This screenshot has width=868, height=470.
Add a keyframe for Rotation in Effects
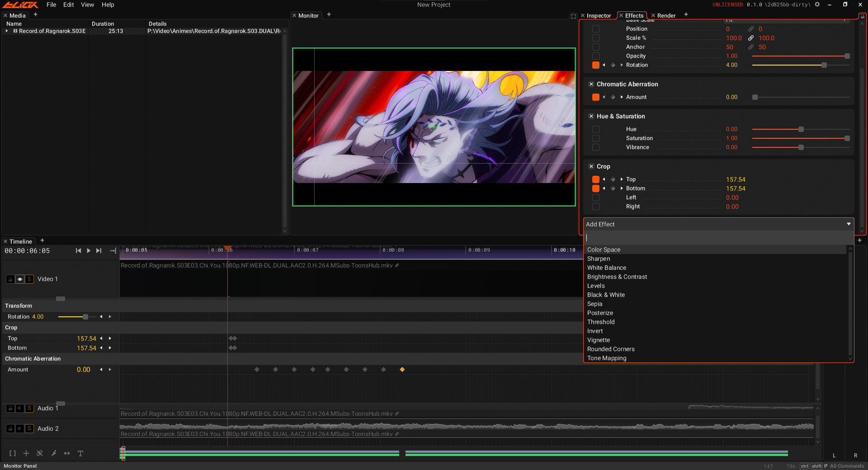click(613, 65)
